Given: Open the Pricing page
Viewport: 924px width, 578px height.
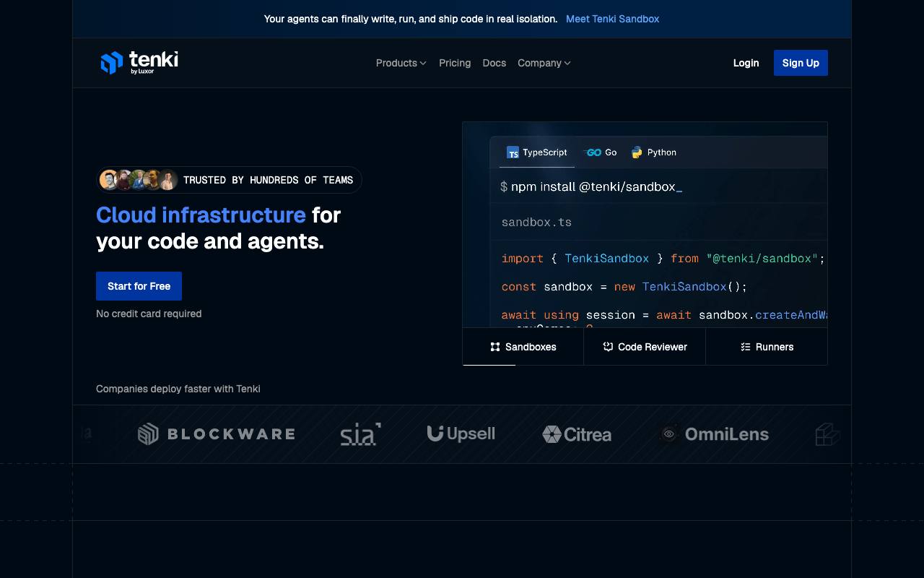Looking at the screenshot, I should [x=455, y=63].
